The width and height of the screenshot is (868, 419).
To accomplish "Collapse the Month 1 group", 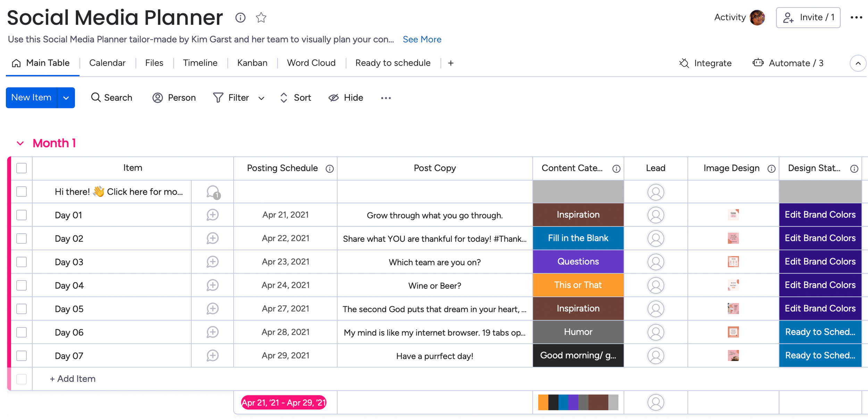I will (20, 143).
